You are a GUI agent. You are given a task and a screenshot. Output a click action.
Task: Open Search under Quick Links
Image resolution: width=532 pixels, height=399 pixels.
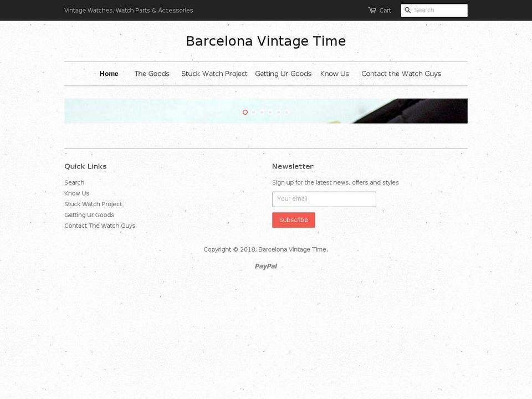(x=74, y=182)
